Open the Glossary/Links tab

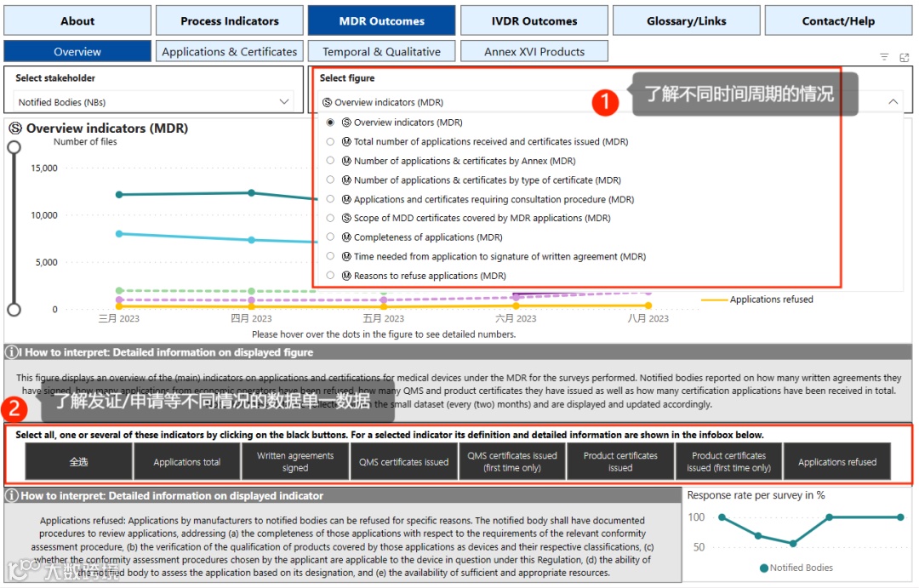pos(687,21)
